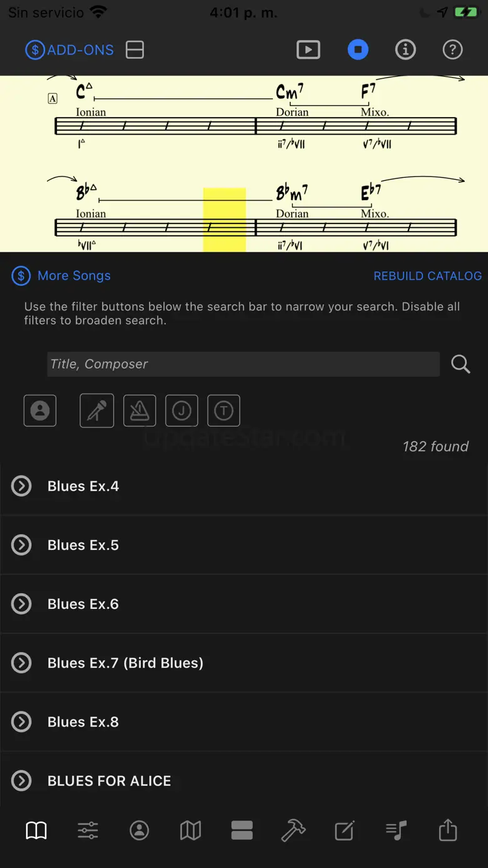Toggle the split view layout icon
The image size is (488, 868).
click(x=135, y=50)
